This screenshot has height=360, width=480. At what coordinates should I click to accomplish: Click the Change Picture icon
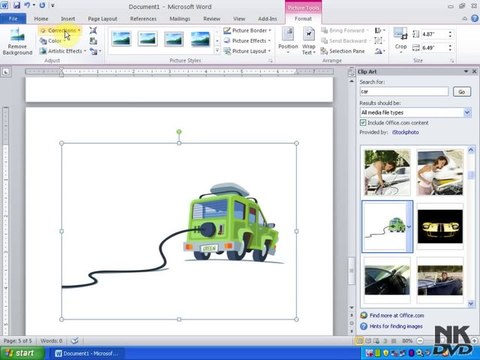tap(93, 41)
